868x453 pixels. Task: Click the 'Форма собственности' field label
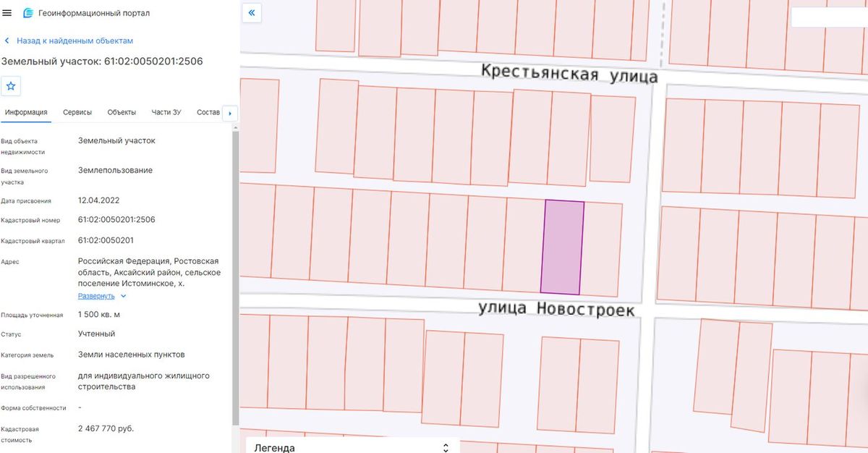pyautogui.click(x=33, y=408)
